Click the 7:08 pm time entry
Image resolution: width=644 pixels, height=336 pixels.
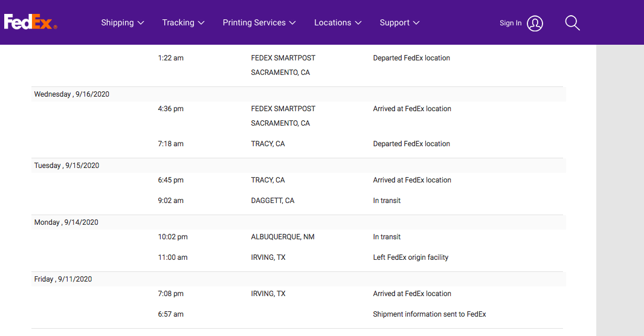point(171,293)
